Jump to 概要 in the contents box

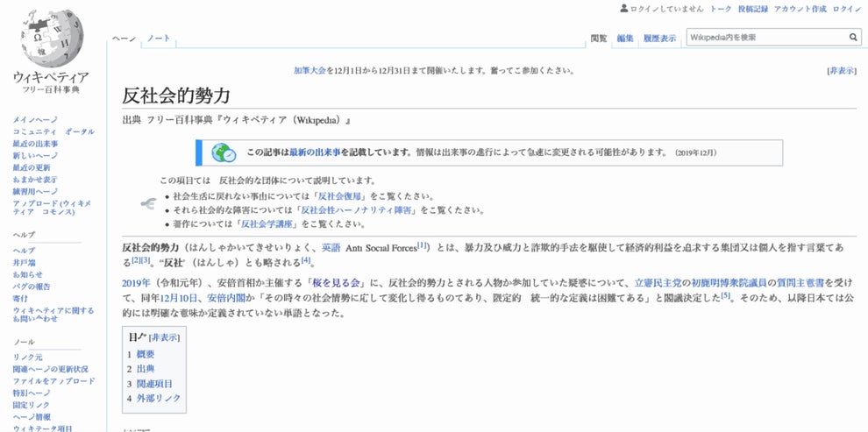[146, 354]
